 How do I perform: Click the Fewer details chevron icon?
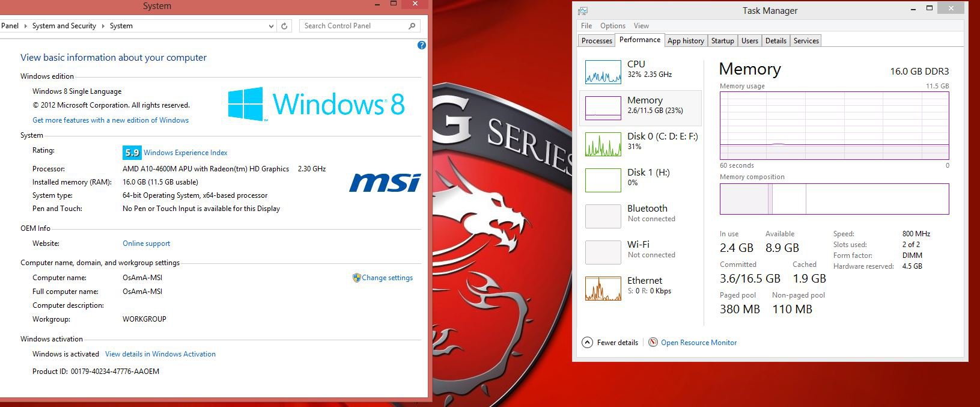point(588,342)
